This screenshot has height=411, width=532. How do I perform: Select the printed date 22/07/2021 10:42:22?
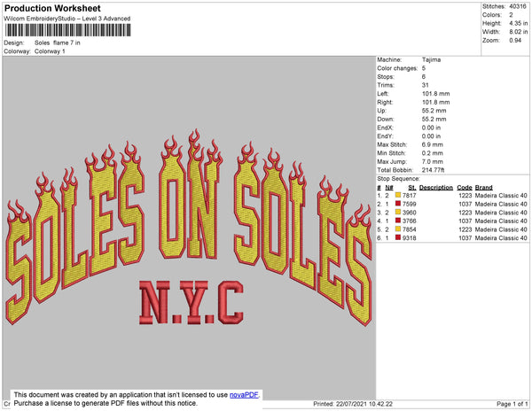364,404
